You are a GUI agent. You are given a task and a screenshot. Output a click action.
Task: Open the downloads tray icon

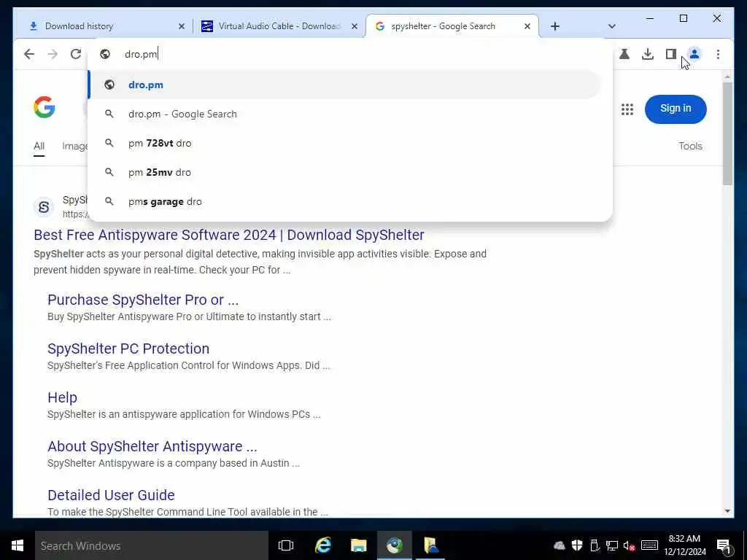(x=648, y=54)
